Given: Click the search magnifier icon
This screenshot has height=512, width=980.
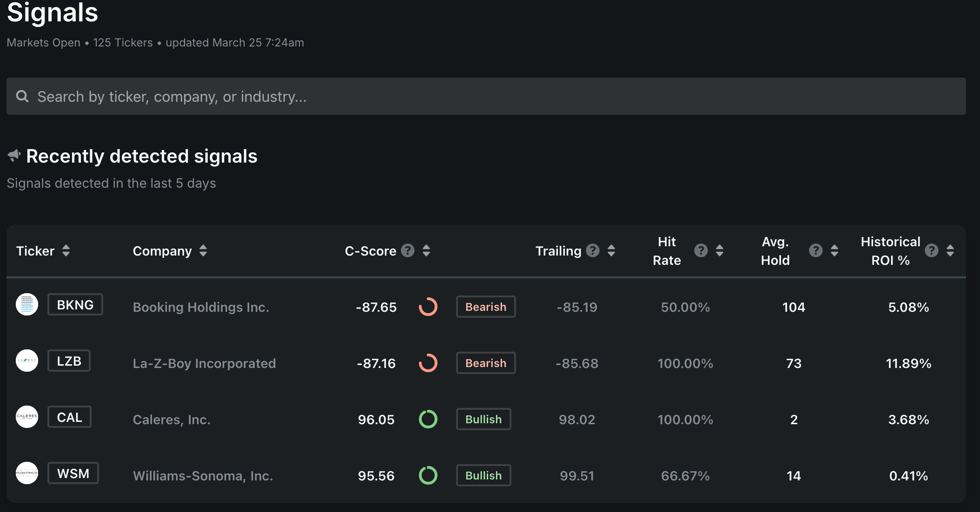Looking at the screenshot, I should click(x=22, y=96).
